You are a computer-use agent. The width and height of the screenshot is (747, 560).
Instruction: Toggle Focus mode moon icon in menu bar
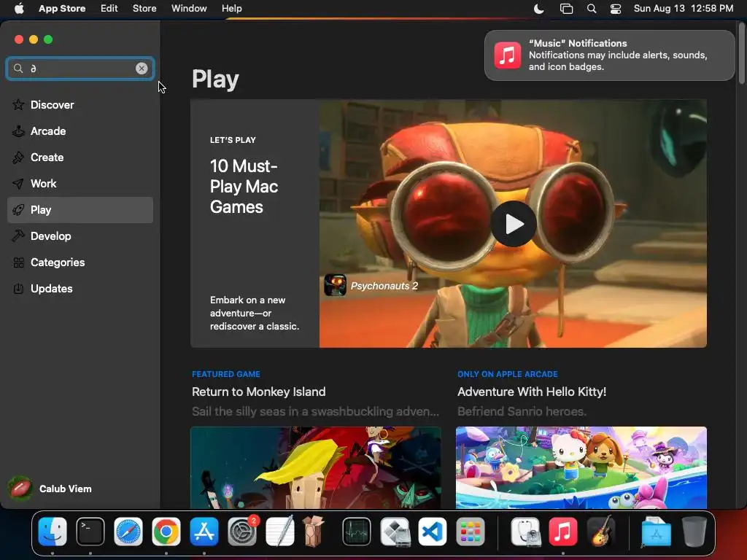[x=539, y=9]
